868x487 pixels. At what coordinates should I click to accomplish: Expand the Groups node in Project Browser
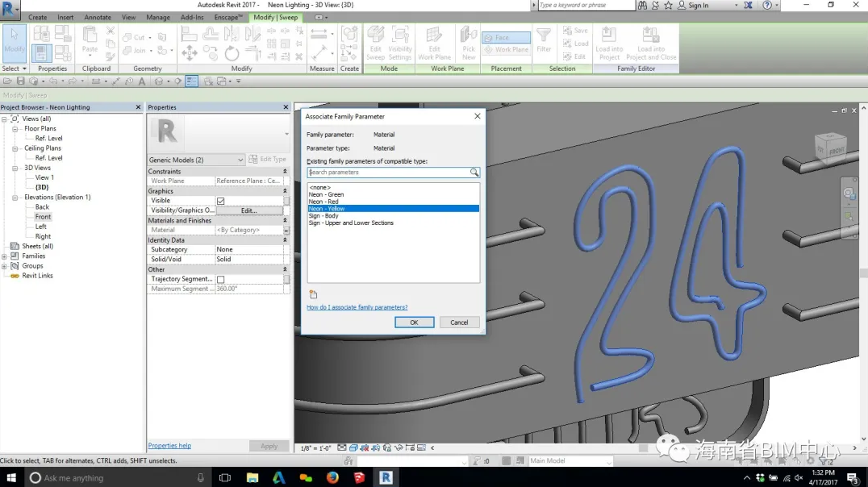[5, 265]
